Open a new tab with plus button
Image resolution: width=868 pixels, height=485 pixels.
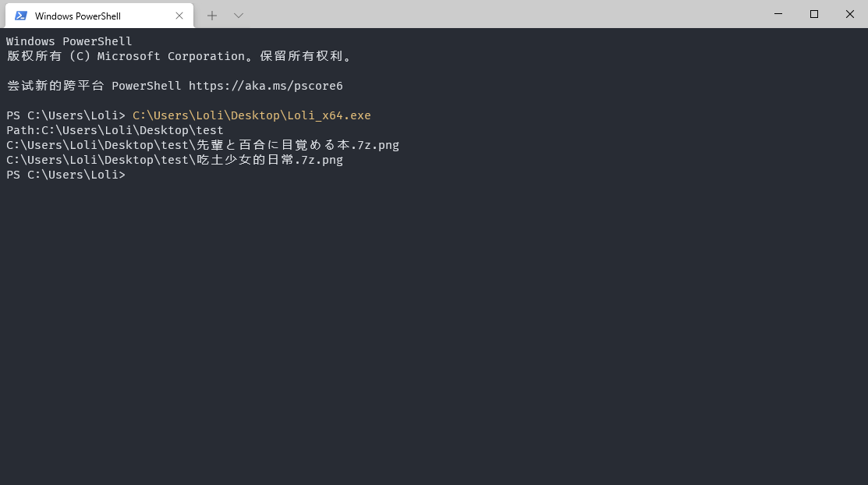point(212,16)
